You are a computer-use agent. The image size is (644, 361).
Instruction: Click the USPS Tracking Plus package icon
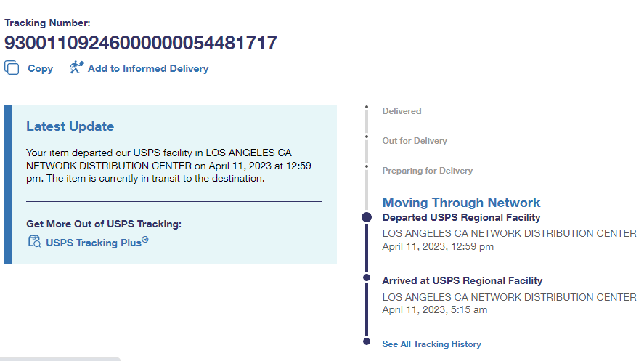click(34, 242)
